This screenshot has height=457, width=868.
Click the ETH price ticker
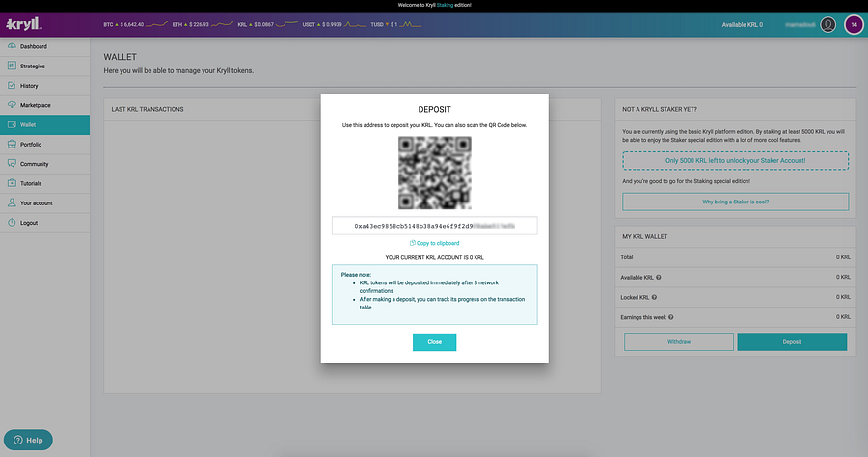click(x=203, y=24)
